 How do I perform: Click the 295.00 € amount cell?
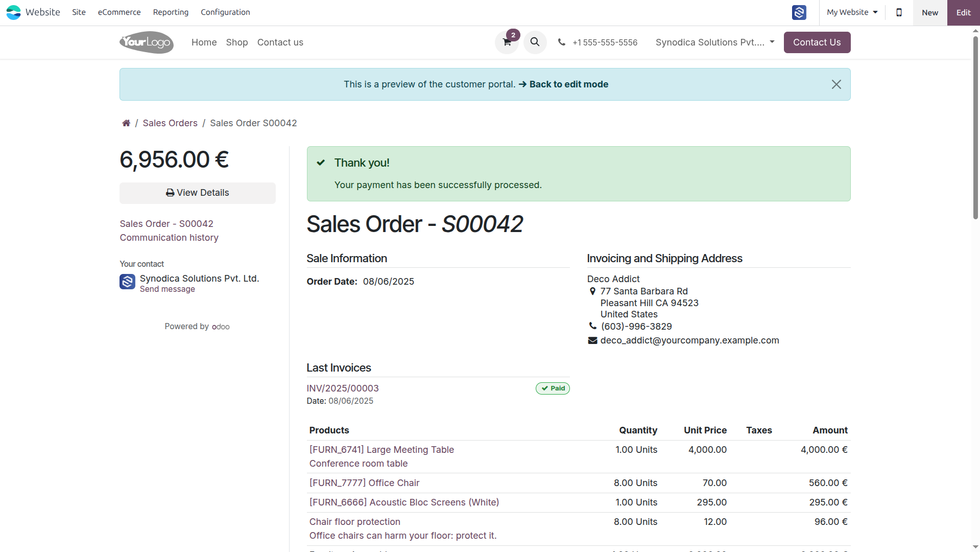click(x=828, y=502)
